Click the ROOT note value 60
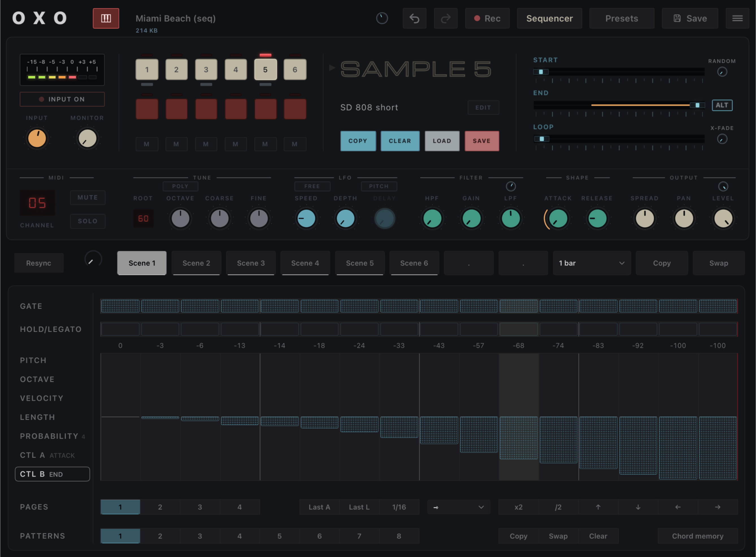 [143, 219]
